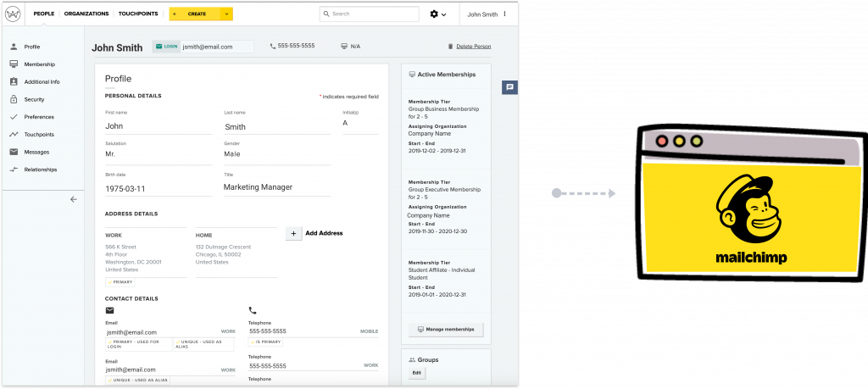Screen dimensions: 868x389
Task: Click the Manage memberships button
Action: (446, 329)
